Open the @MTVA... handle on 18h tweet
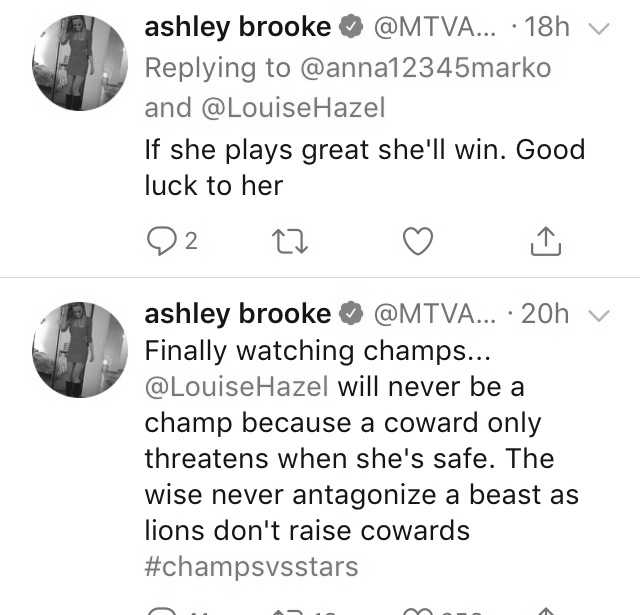The height and width of the screenshot is (615, 640). coord(435,27)
